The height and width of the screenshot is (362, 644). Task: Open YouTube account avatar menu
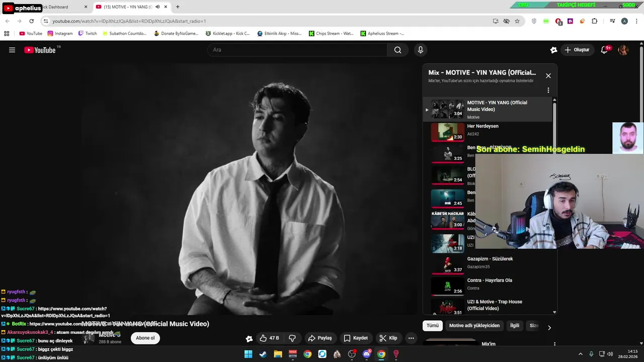623,50
